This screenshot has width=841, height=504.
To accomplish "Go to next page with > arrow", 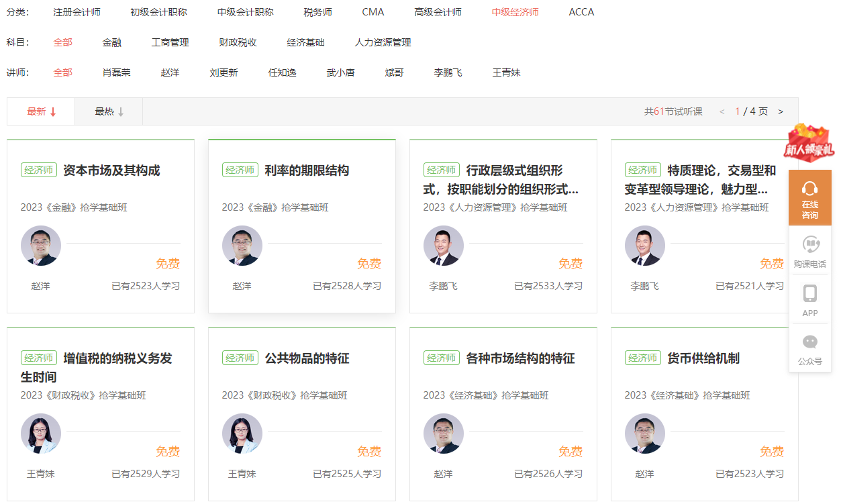I will (781, 111).
